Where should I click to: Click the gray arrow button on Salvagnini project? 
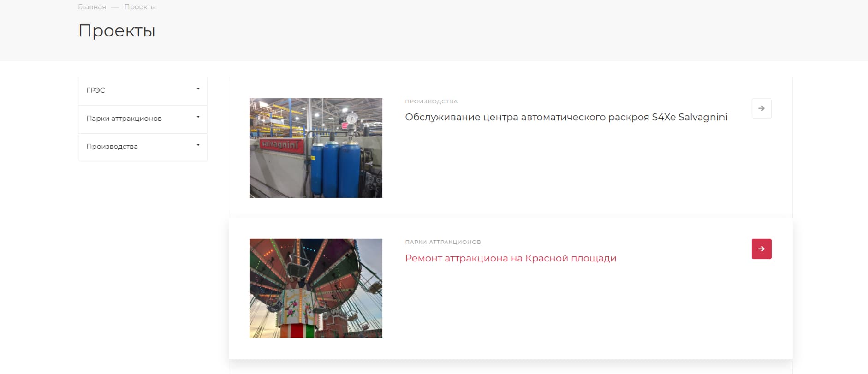[x=761, y=108]
